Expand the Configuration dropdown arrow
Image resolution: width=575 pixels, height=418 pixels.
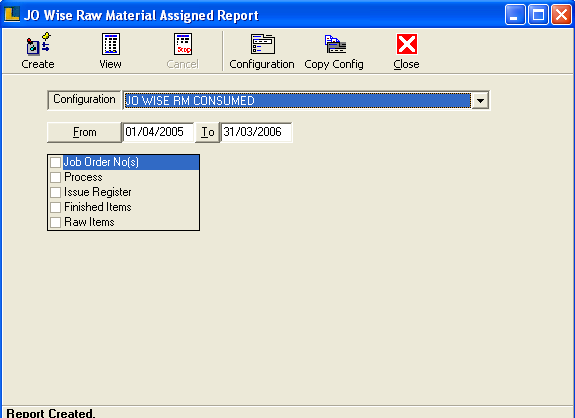pyautogui.click(x=480, y=100)
